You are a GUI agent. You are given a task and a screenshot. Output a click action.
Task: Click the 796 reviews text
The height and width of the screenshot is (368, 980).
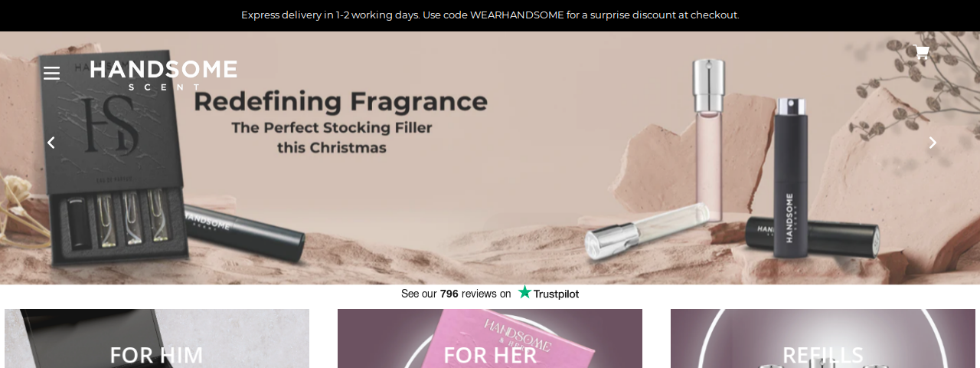pyautogui.click(x=467, y=294)
